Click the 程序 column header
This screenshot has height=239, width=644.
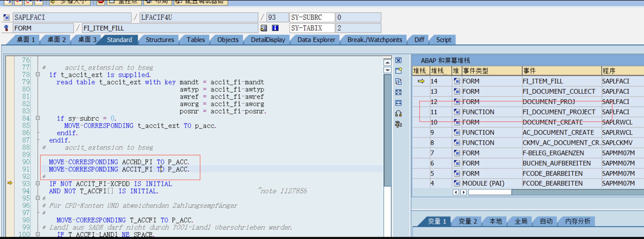pos(623,71)
